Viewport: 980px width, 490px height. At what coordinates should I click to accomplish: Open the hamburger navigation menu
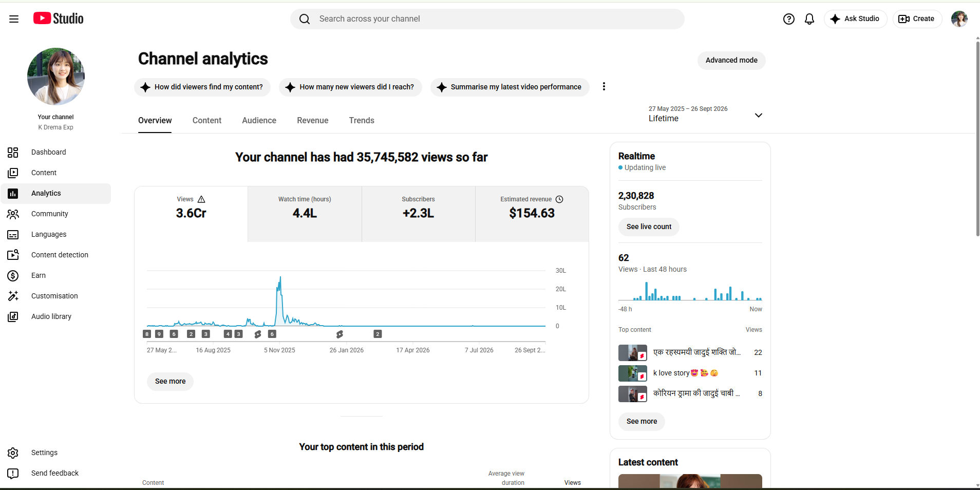click(x=14, y=19)
